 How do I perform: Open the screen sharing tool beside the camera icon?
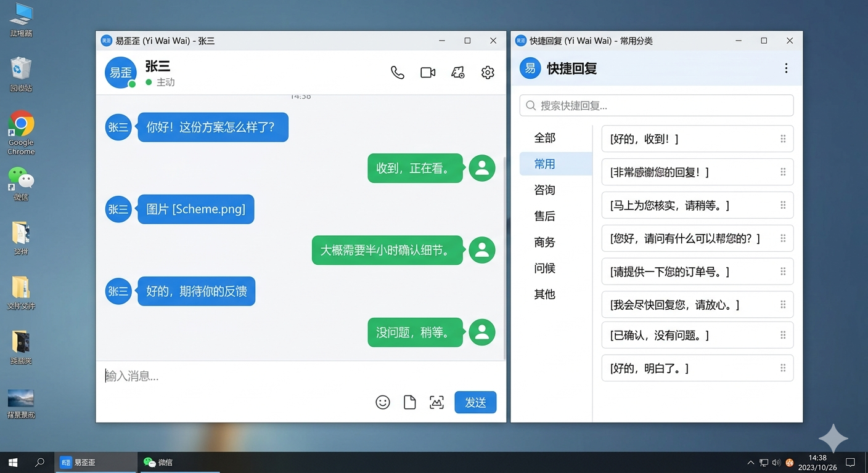(x=457, y=72)
